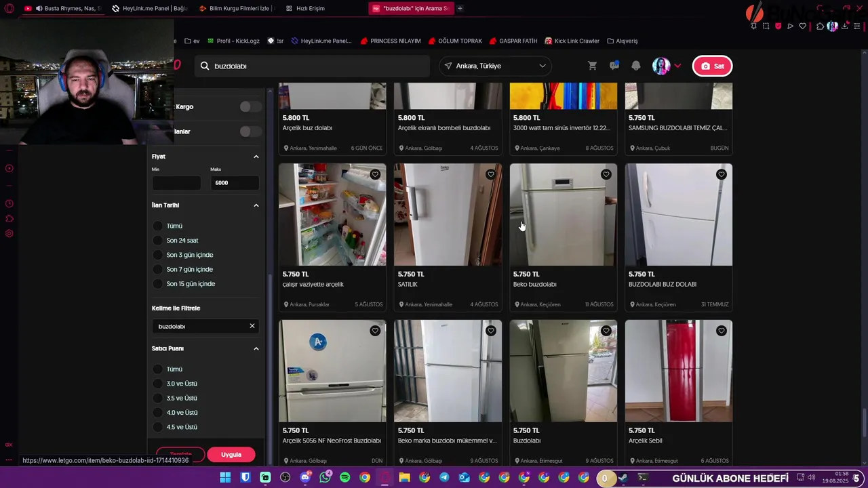
Task: Favorite the 'SATILIK' listing heart icon
Action: (x=490, y=174)
